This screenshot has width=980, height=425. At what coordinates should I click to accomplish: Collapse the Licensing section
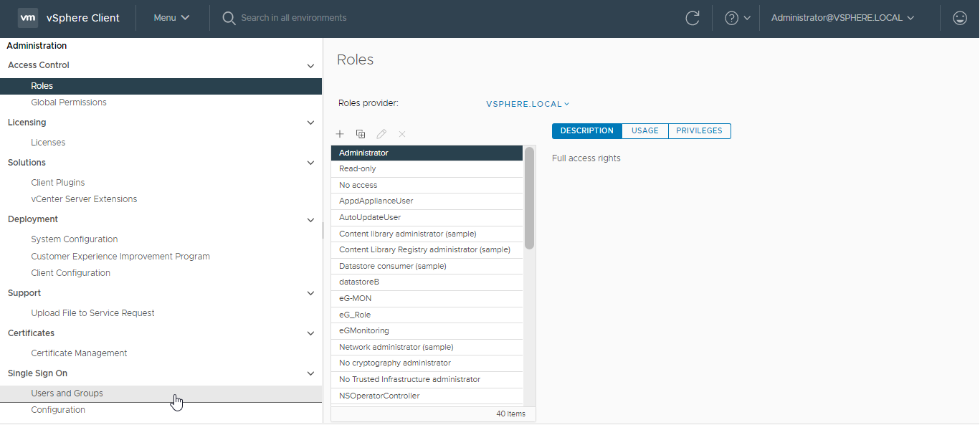[310, 123]
